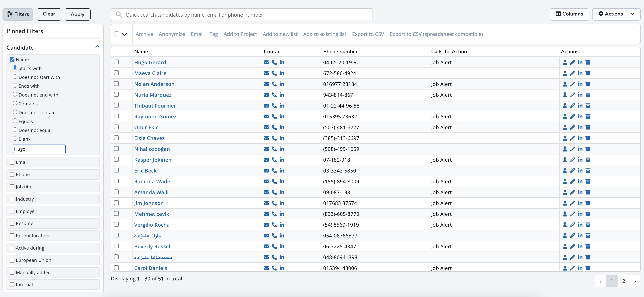The image size is (644, 297).
Task: Click the magnifier icon in quick search
Action: pyautogui.click(x=119, y=15)
